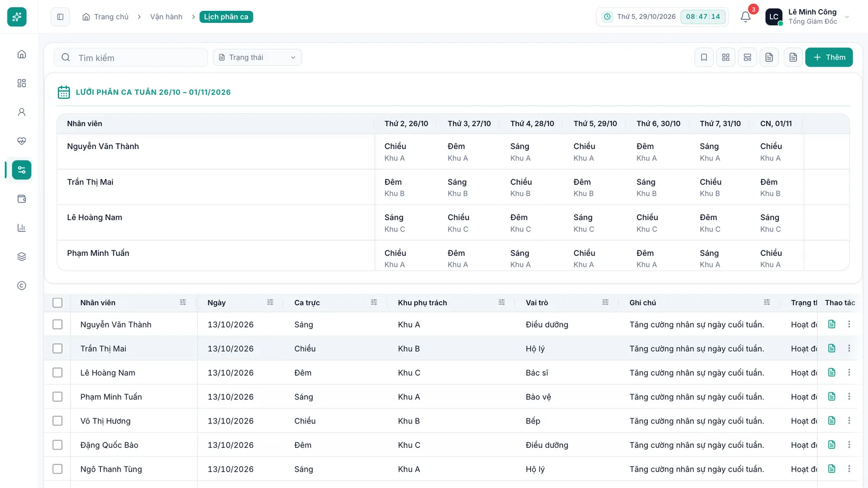Screen dimensions: 868x488
Task: Open the home icon in left sidebar
Action: coord(22,54)
